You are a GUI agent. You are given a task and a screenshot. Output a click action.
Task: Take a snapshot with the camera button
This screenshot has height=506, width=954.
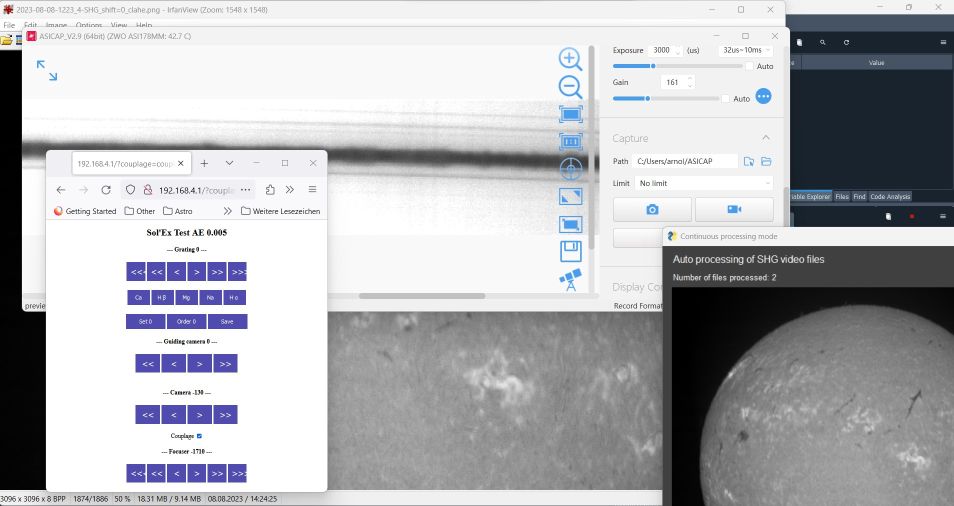click(652, 209)
